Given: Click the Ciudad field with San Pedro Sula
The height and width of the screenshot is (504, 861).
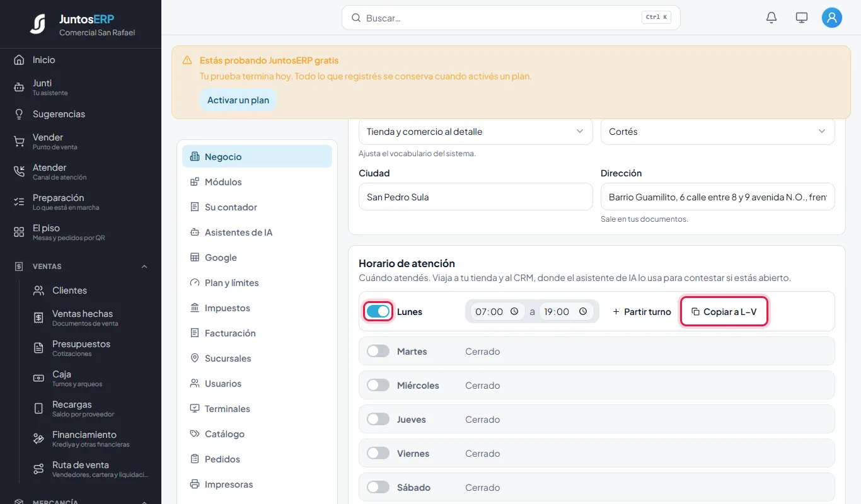Looking at the screenshot, I should (x=475, y=197).
